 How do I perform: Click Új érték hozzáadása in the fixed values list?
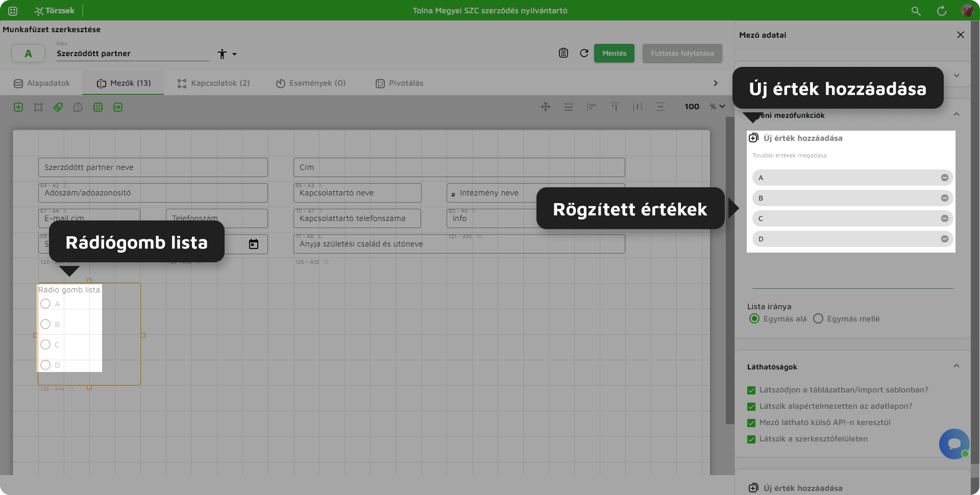[x=796, y=138]
